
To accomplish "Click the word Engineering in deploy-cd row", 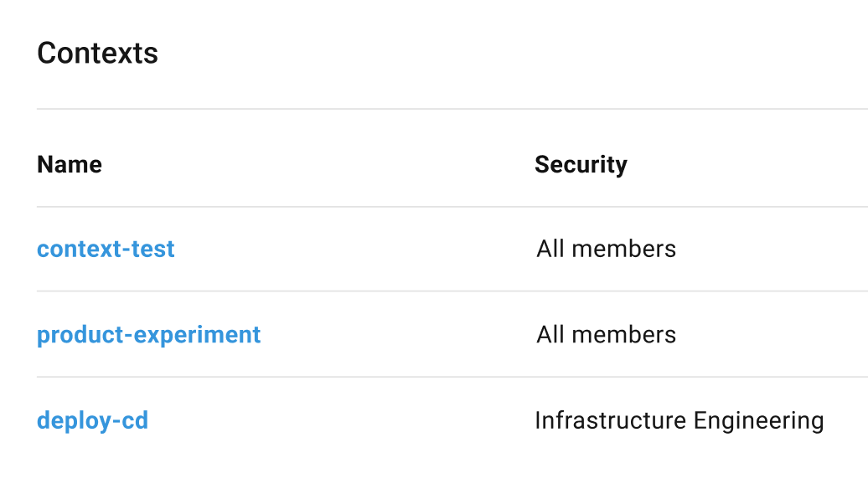I will [759, 421].
